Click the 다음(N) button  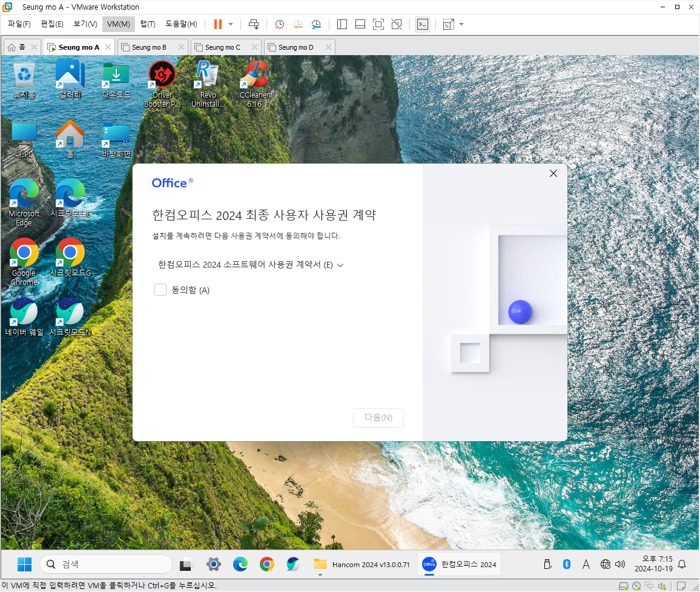click(x=378, y=417)
